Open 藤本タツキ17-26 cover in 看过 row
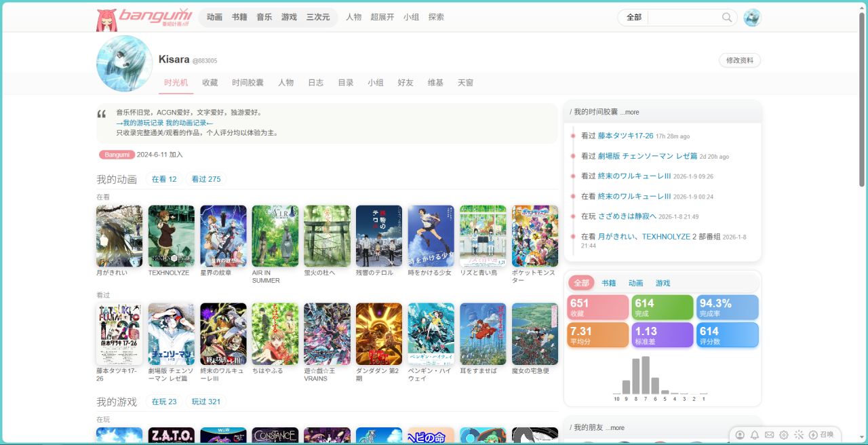The width and height of the screenshot is (868, 445). tap(119, 334)
